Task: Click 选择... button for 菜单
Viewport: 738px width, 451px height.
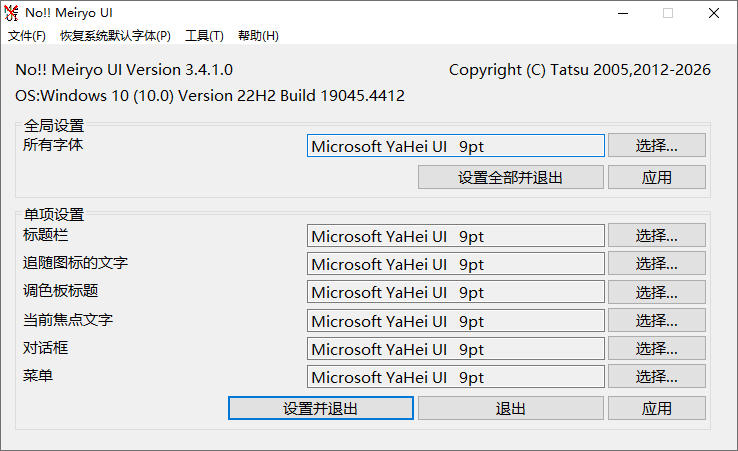Action: [x=657, y=376]
